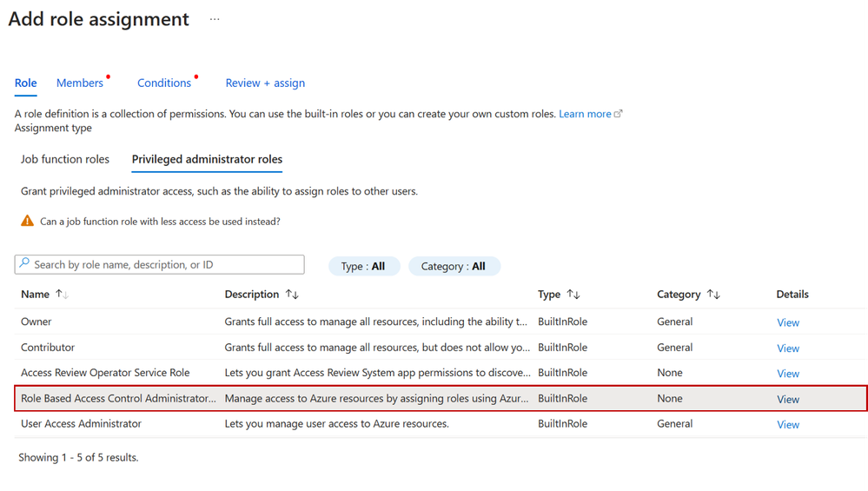View details for User Access Administrator
The image size is (868, 491).
tap(788, 425)
